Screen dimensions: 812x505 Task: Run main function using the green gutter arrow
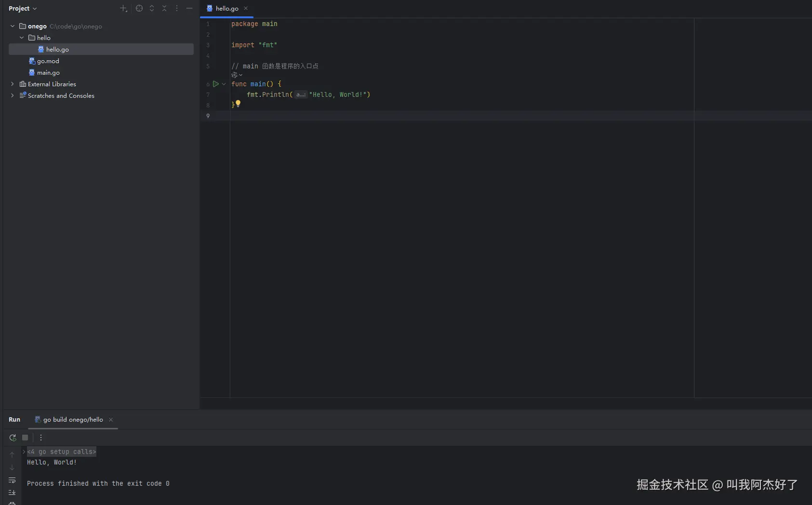pyautogui.click(x=216, y=84)
